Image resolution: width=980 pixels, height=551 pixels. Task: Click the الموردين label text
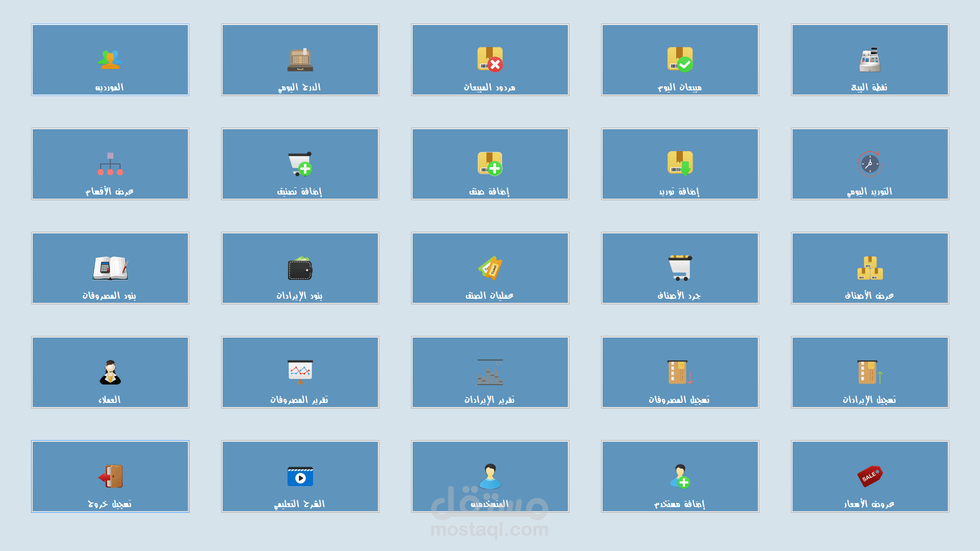point(109,87)
